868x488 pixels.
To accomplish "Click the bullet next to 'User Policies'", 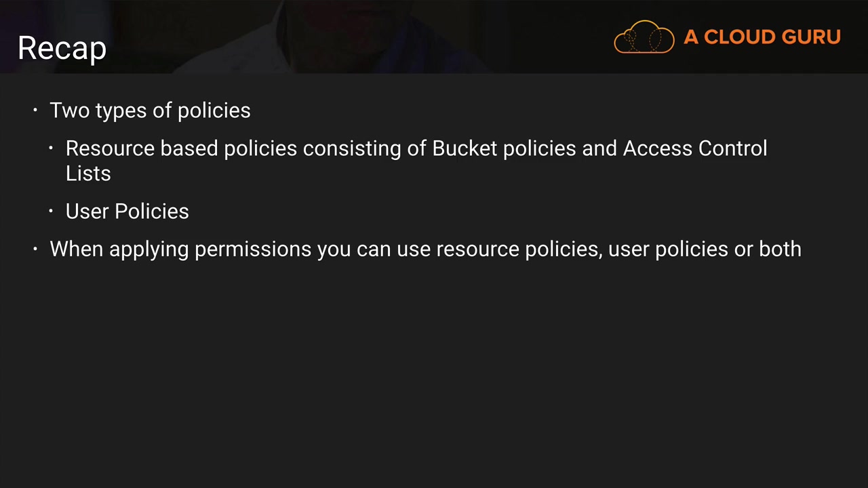I will pyautogui.click(x=52, y=211).
